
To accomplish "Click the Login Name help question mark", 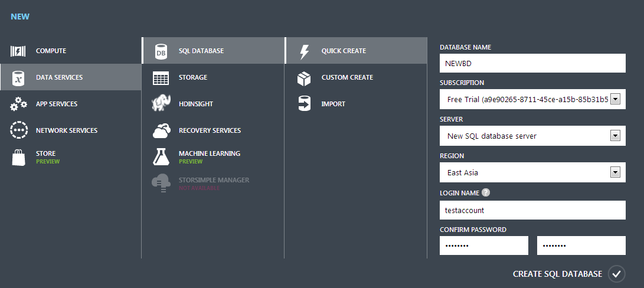I will [x=486, y=192].
